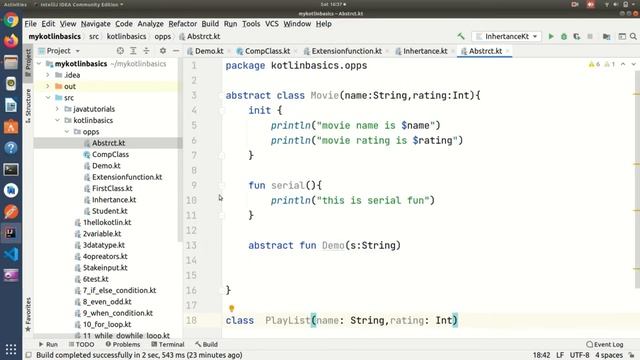
Task: Open the Problems tool window button
Action: coord(122,344)
